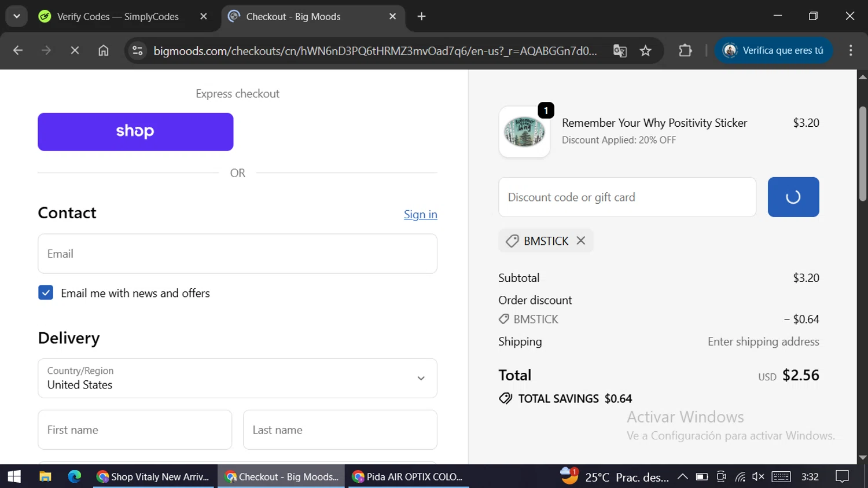Switch to Checkout - Big Moods taskbar window

click(x=281, y=476)
